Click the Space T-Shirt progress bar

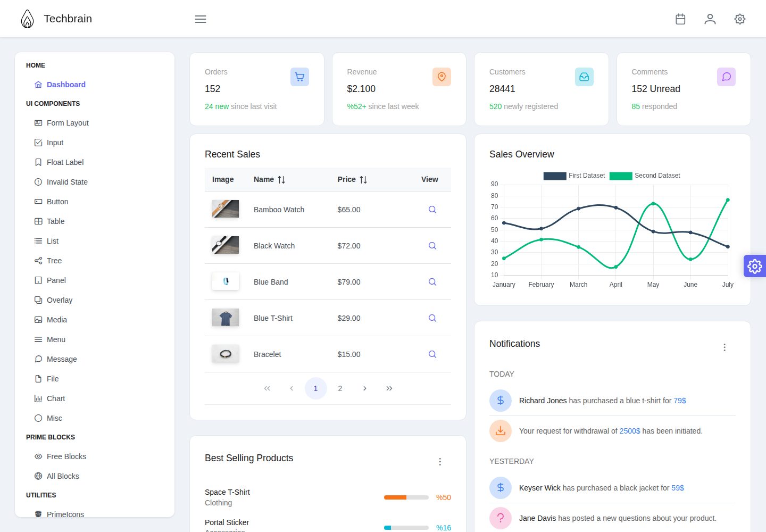(406, 497)
